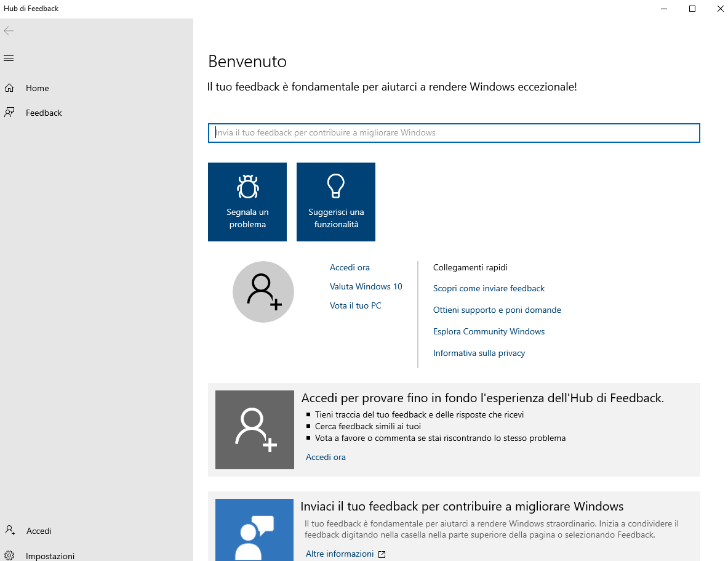Screen dimensions: 728x561
Task: Open the hamburger navigation menu
Action: pos(9,58)
